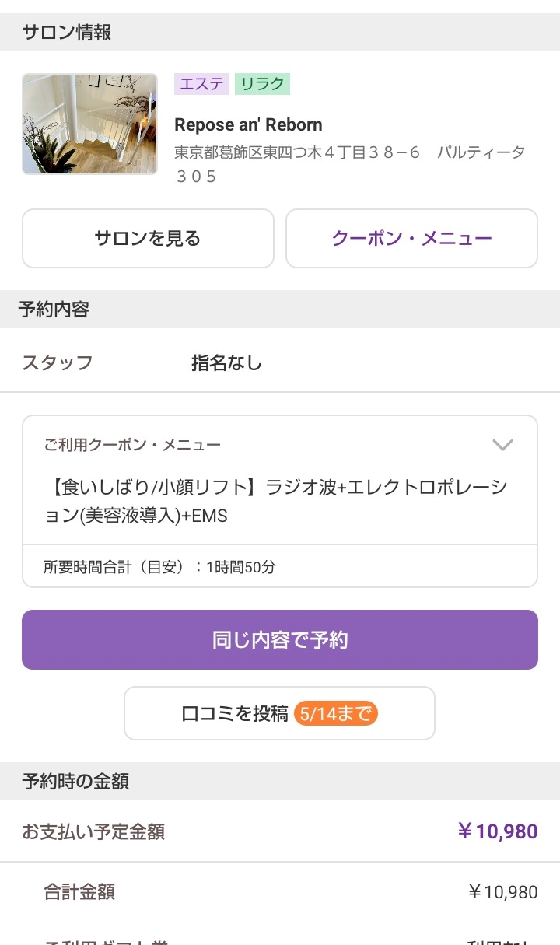This screenshot has height=945, width=560.
Task: Click the 指名なし staff value
Action: tap(226, 362)
